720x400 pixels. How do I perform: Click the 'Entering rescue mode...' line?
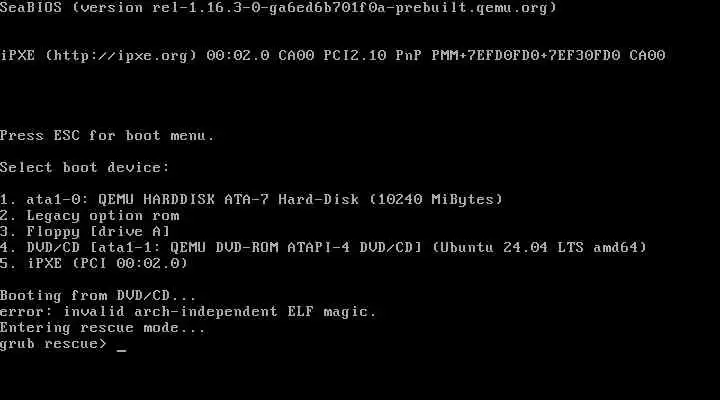(x=103, y=328)
